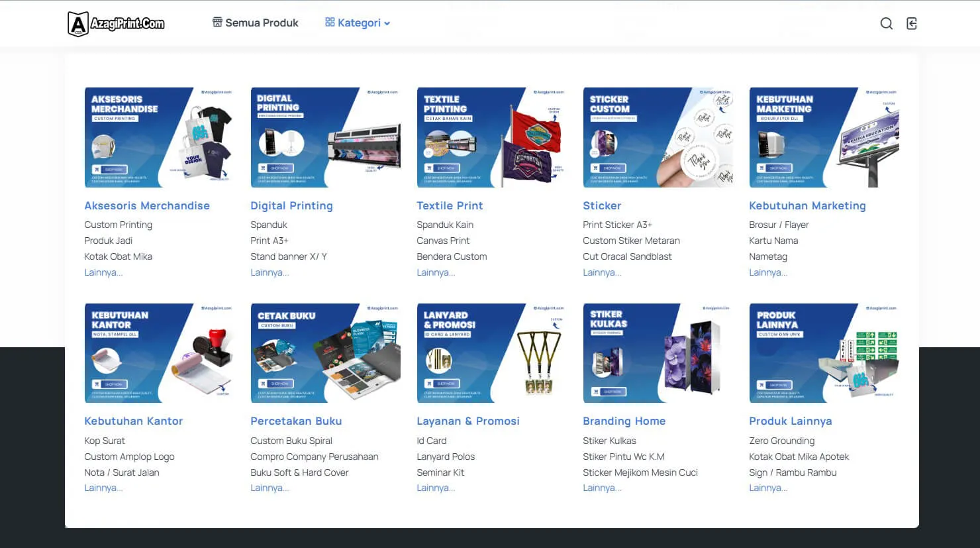Screen dimensions: 980x548
Task: Open the Digital Printing banner image
Action: point(325,137)
